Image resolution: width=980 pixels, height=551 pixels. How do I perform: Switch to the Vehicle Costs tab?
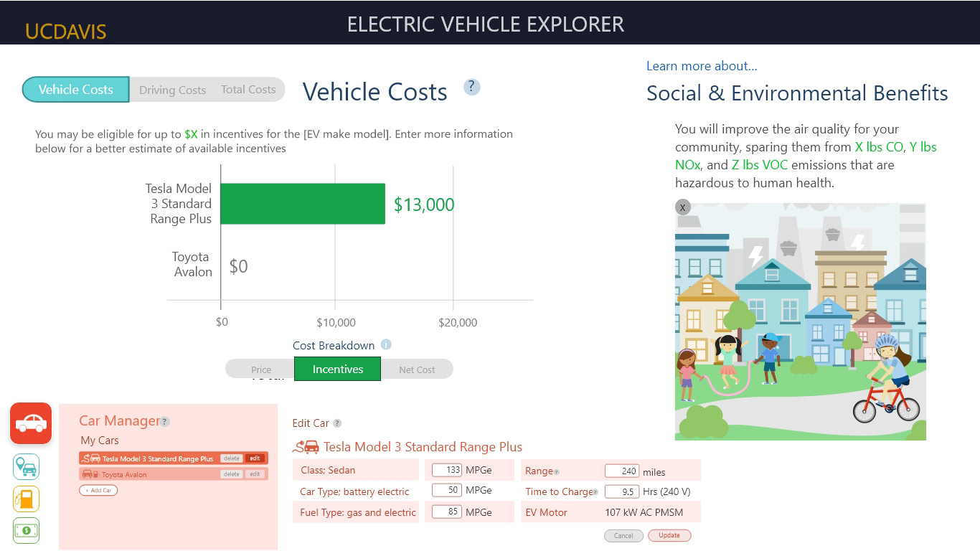(x=76, y=90)
